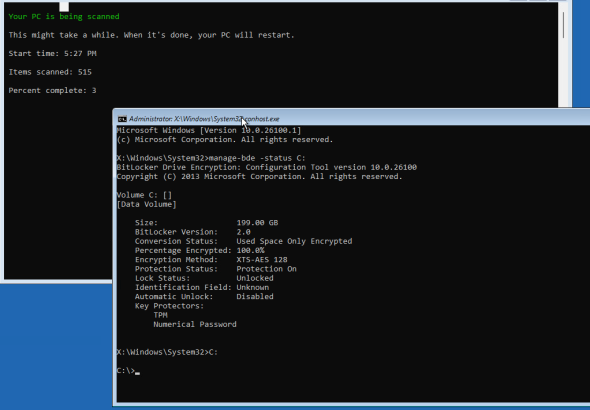Click the 'Key Protectors:' label

click(169, 306)
